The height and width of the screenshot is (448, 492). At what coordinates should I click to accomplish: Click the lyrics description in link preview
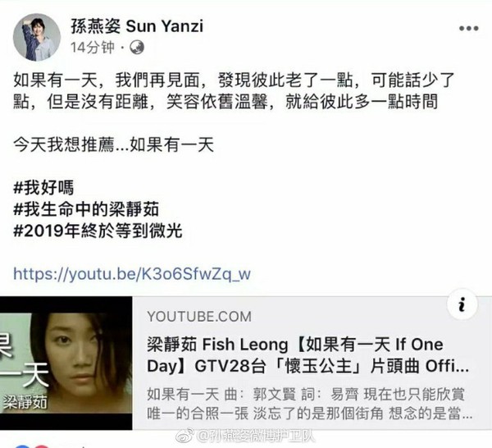point(310,404)
